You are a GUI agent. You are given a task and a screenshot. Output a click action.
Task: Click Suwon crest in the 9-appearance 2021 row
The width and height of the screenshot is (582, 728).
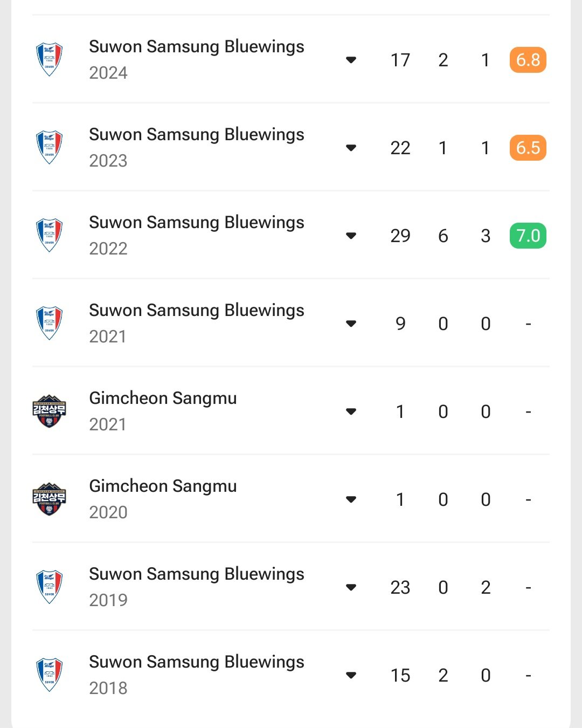coord(49,323)
